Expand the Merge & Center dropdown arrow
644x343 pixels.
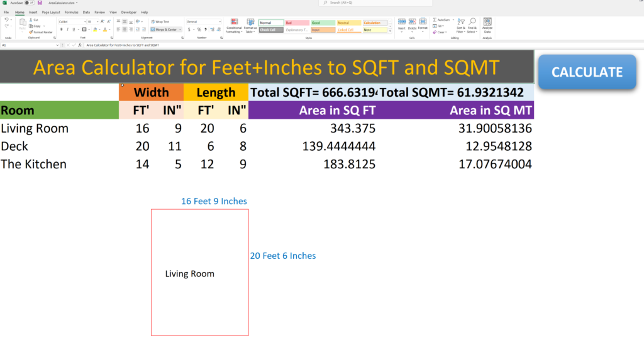tap(180, 30)
